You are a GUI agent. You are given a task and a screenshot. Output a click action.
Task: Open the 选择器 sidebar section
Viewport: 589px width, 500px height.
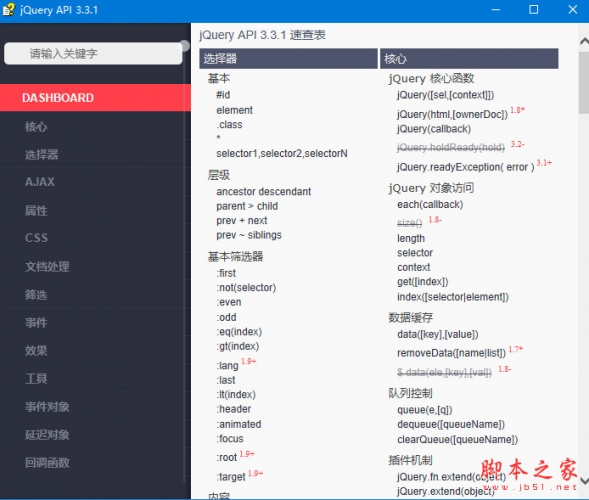pos(42,154)
